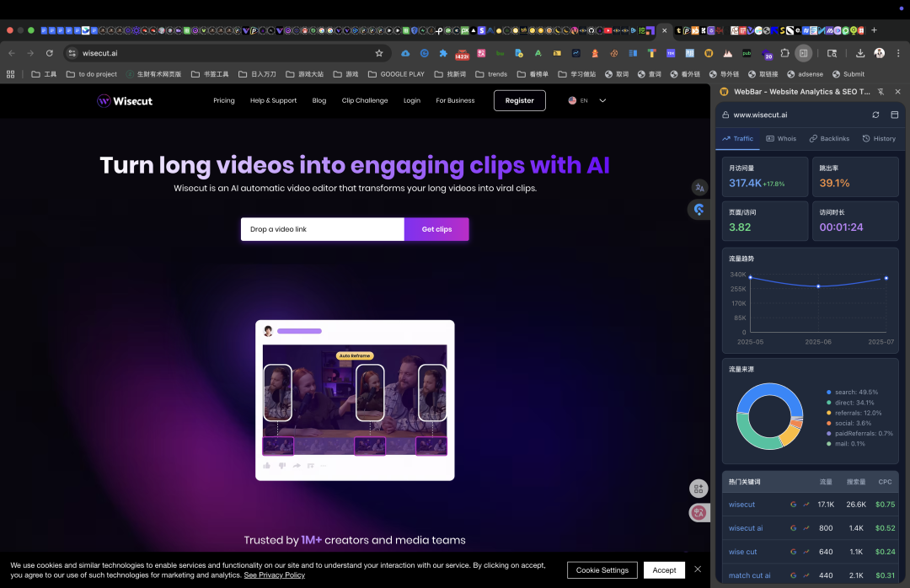This screenshot has height=588, width=910.
Task: Show trend chart for match cut ai keyword
Action: point(806,575)
